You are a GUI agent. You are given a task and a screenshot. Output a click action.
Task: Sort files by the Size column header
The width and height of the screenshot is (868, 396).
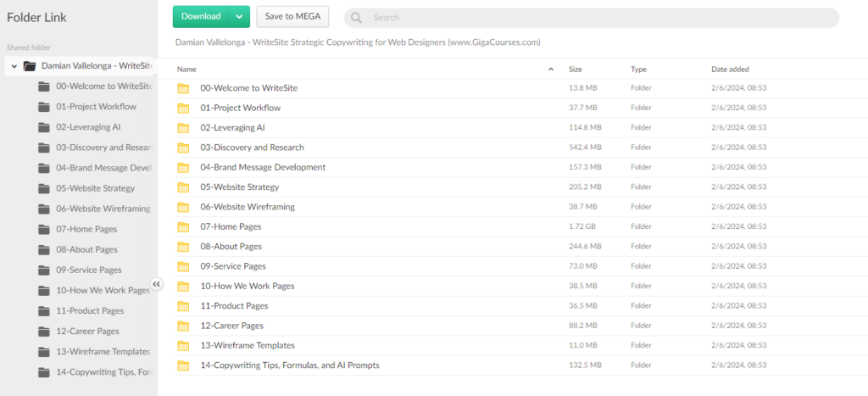click(576, 69)
